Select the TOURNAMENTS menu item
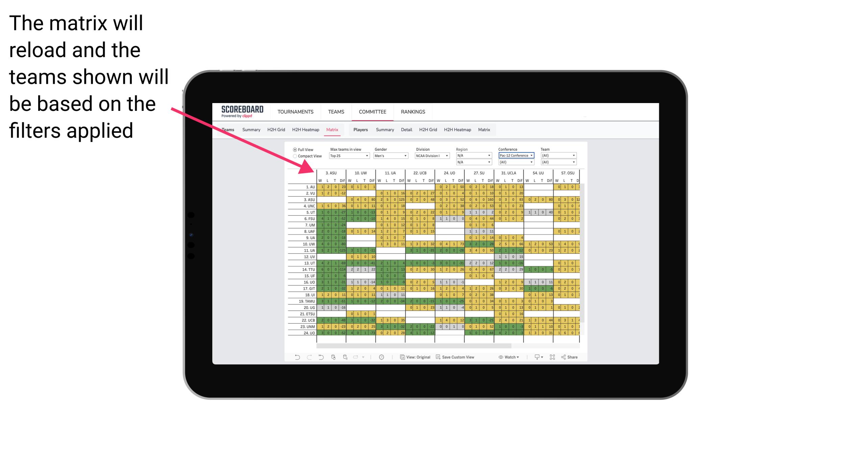Image resolution: width=868 pixels, height=467 pixels. click(x=295, y=112)
